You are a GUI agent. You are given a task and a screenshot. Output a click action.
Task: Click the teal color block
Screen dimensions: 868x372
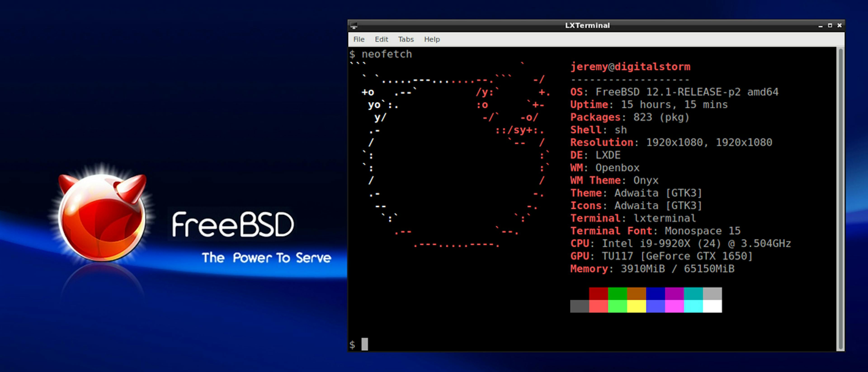click(x=693, y=294)
